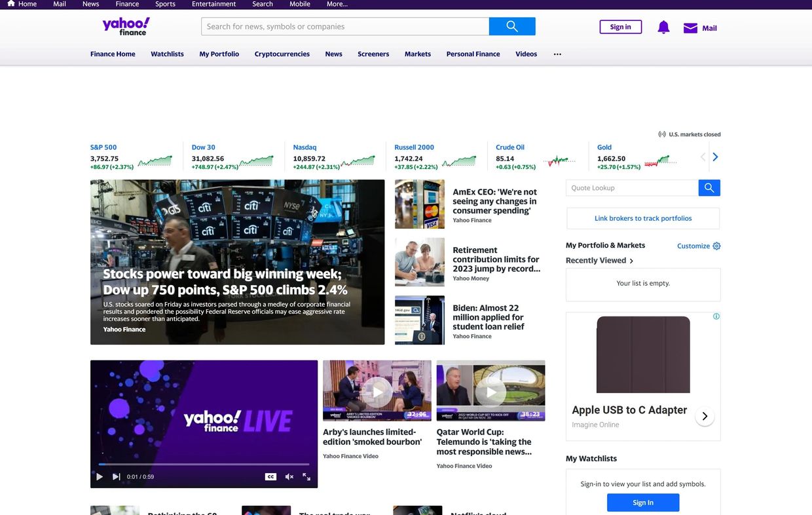The height and width of the screenshot is (515, 812).
Task: Click the Quote Lookup search icon
Action: tap(709, 188)
